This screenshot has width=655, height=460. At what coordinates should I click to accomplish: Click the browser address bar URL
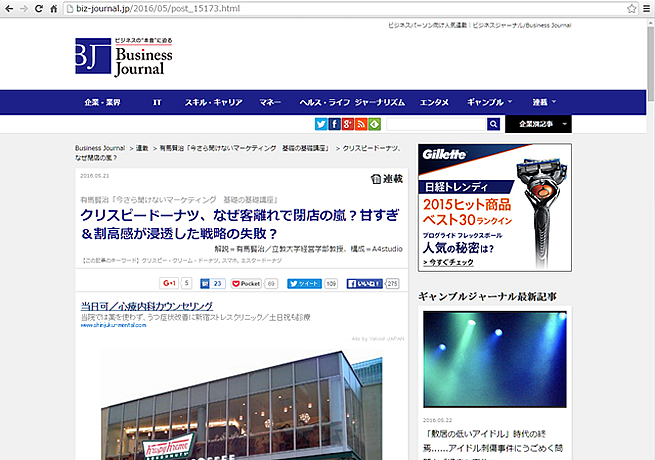coord(300,8)
